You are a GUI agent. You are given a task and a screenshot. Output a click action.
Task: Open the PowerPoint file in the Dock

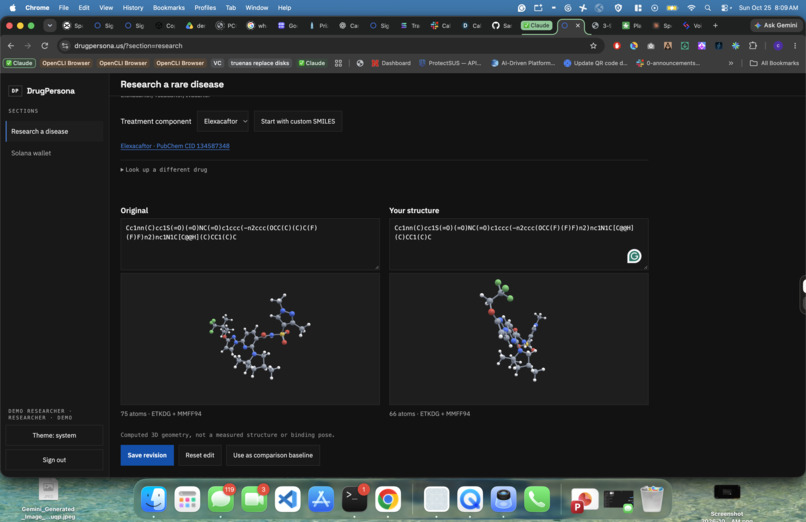click(584, 500)
